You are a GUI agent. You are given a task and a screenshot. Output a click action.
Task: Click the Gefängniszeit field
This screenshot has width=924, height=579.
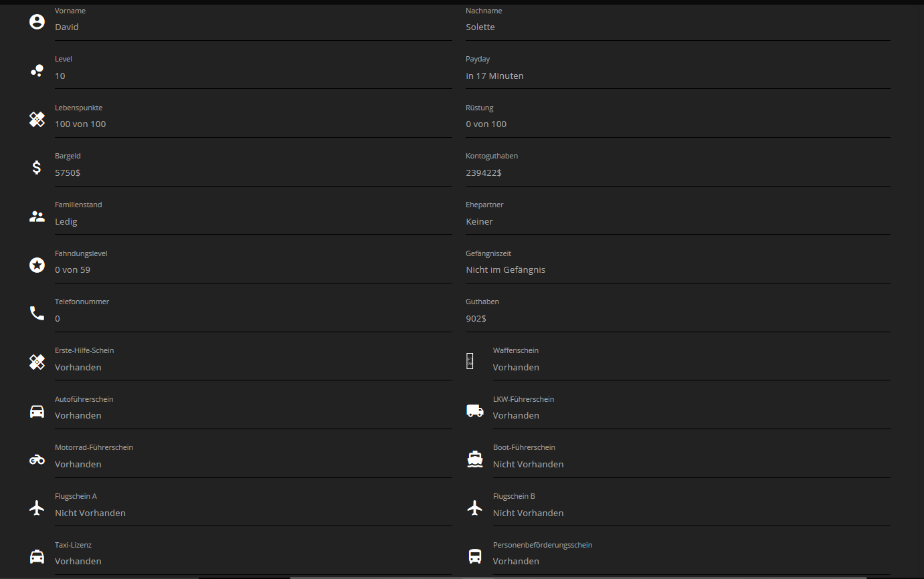coord(677,269)
